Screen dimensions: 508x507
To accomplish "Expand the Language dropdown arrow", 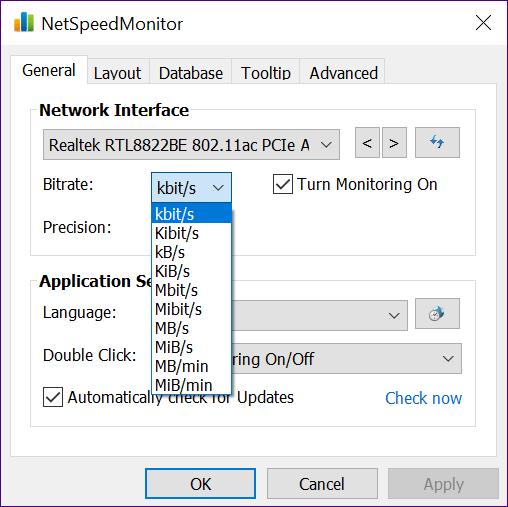I will pos(394,315).
